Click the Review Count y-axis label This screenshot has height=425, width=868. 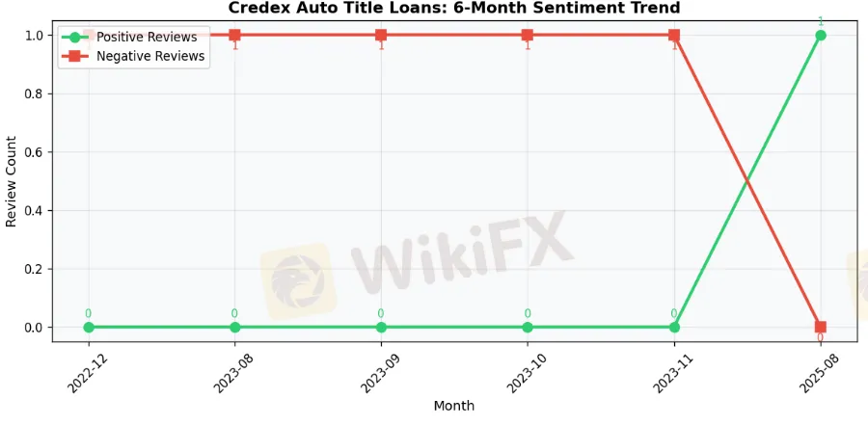point(12,181)
